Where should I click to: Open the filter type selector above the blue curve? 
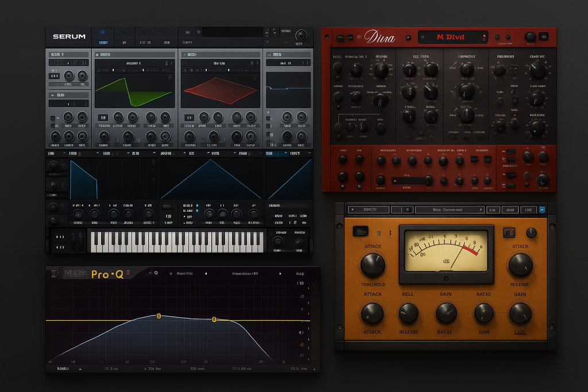tap(288, 63)
